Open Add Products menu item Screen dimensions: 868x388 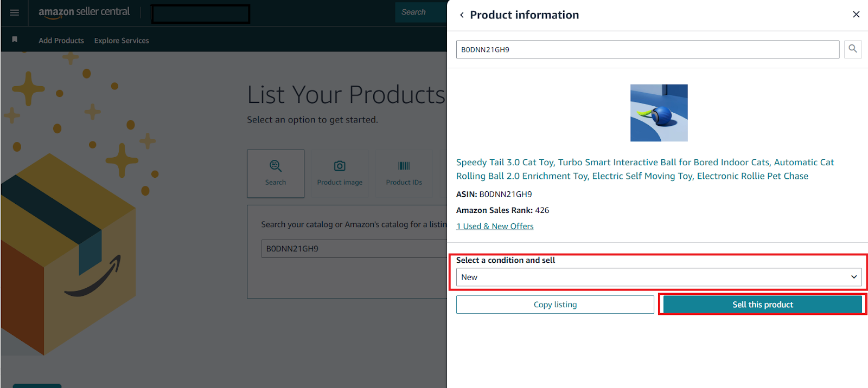pyautogui.click(x=61, y=41)
